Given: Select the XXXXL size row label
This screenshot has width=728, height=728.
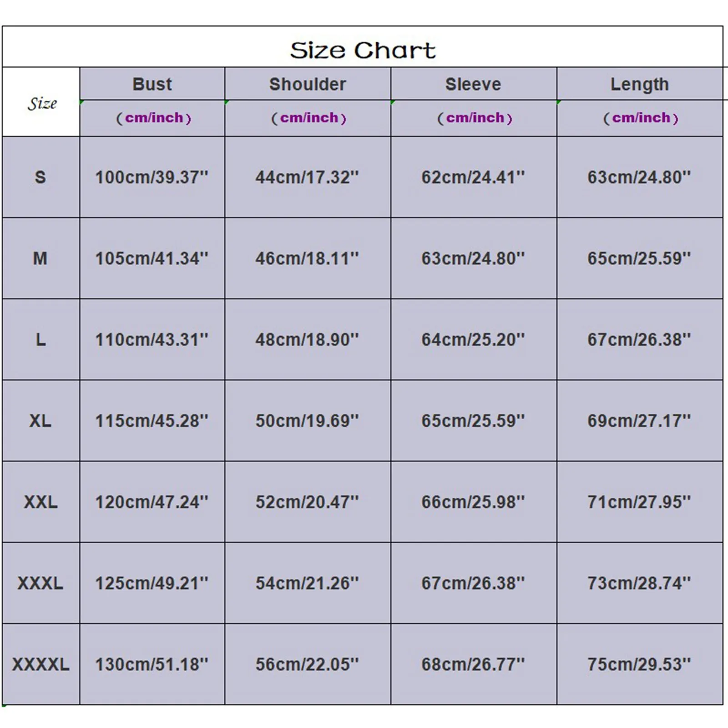Looking at the screenshot, I should (40, 664).
